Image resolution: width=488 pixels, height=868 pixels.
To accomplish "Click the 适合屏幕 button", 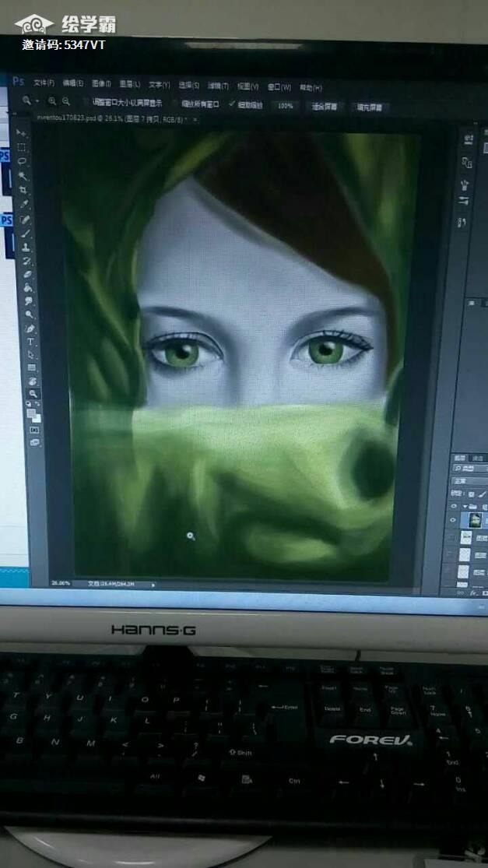I will 325,107.
